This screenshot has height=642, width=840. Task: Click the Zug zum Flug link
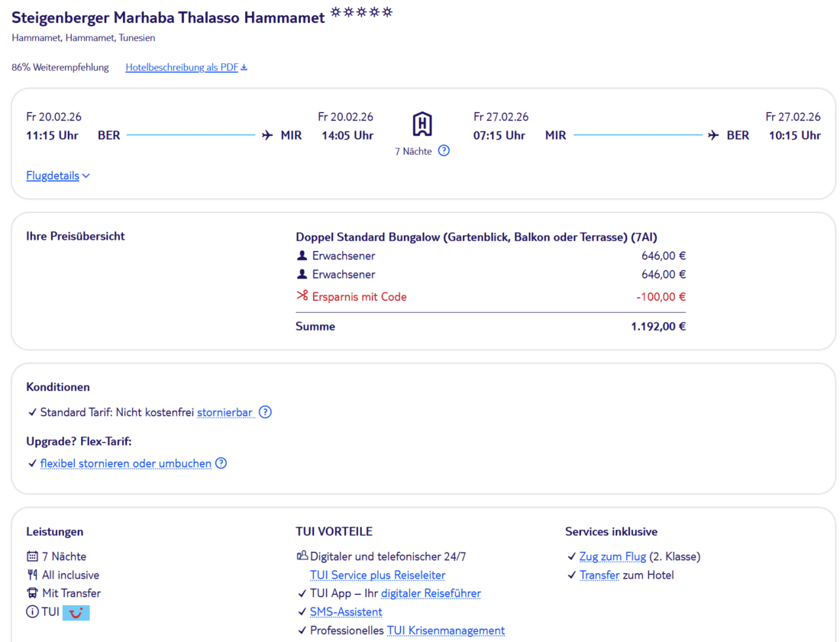pos(612,557)
